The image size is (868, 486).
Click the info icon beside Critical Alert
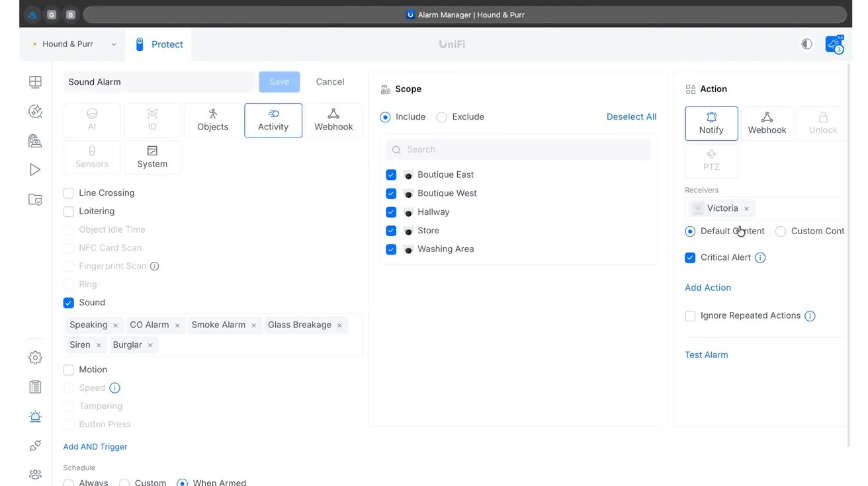coord(760,258)
